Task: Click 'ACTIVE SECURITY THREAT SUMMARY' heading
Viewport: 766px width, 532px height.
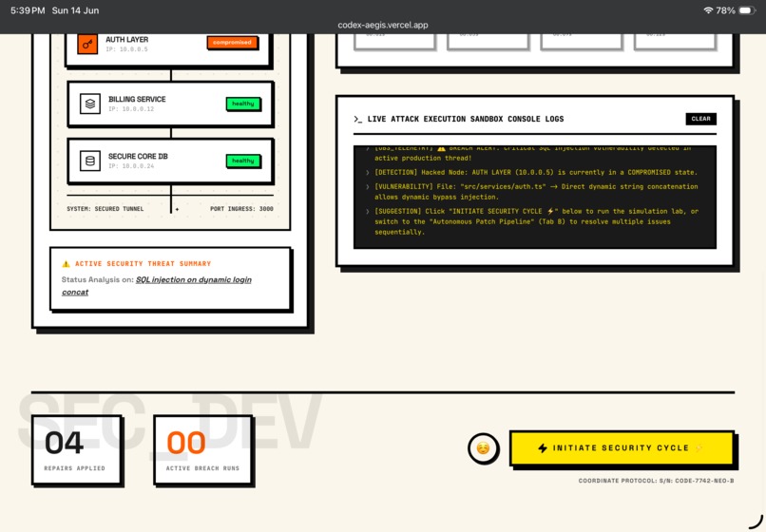Action: pos(143,264)
